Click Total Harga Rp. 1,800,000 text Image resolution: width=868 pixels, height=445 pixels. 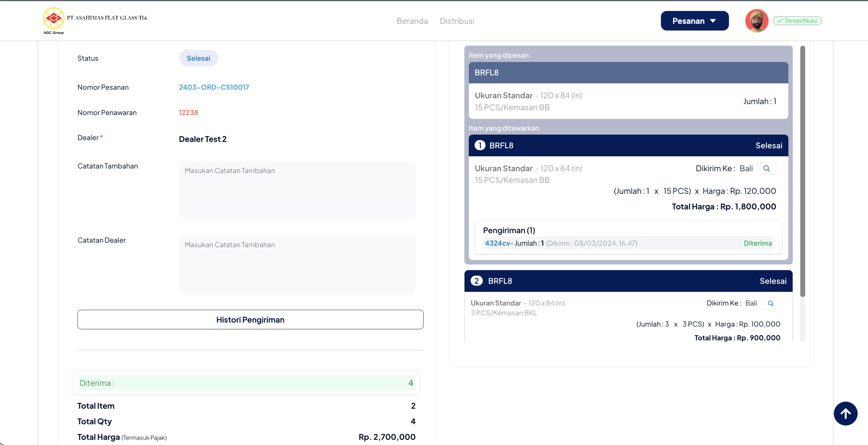coord(724,207)
